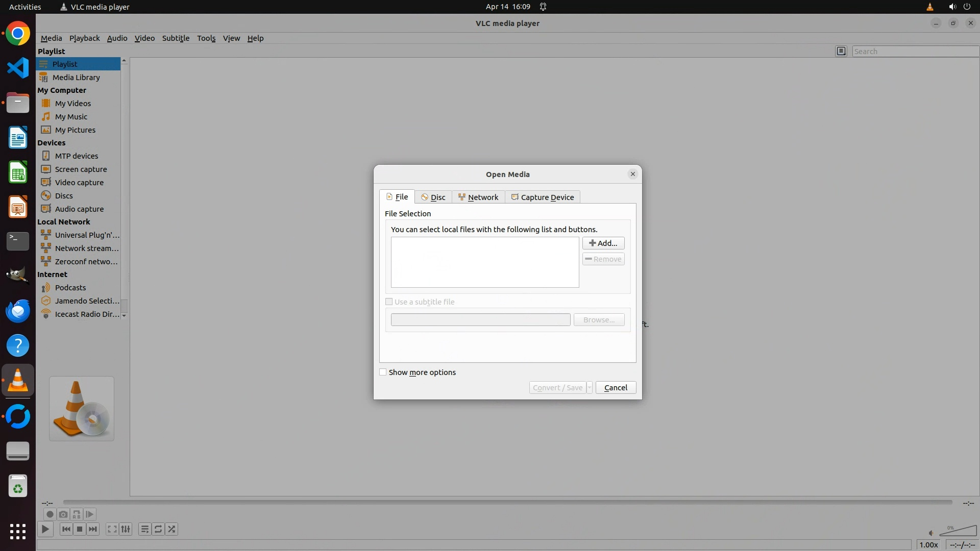Click Cancel in the Open Media dialog
The image size is (980, 551).
tap(616, 388)
